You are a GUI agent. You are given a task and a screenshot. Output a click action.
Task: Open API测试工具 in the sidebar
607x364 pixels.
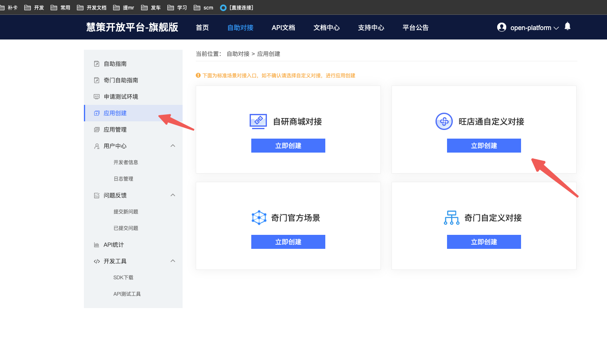(127, 294)
